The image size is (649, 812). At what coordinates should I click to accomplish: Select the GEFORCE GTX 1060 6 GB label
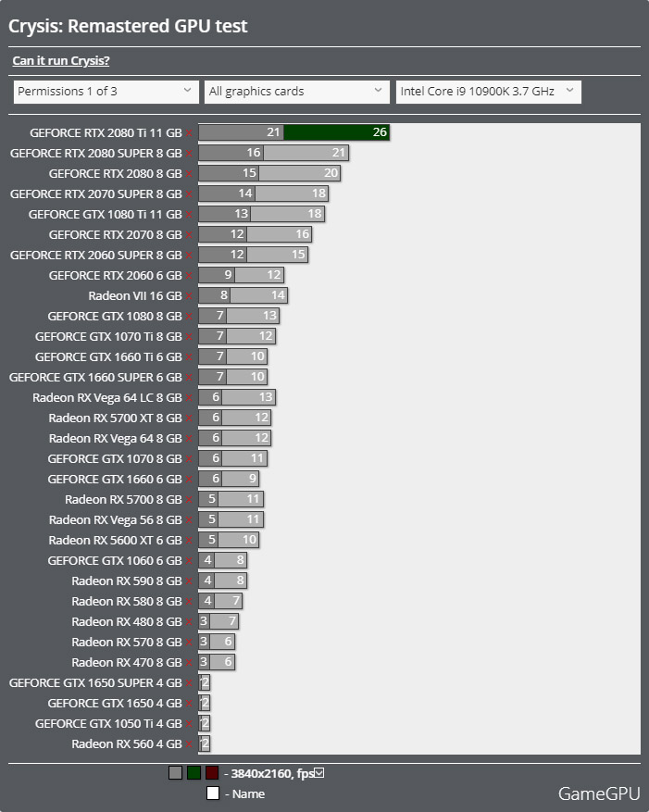(115, 561)
